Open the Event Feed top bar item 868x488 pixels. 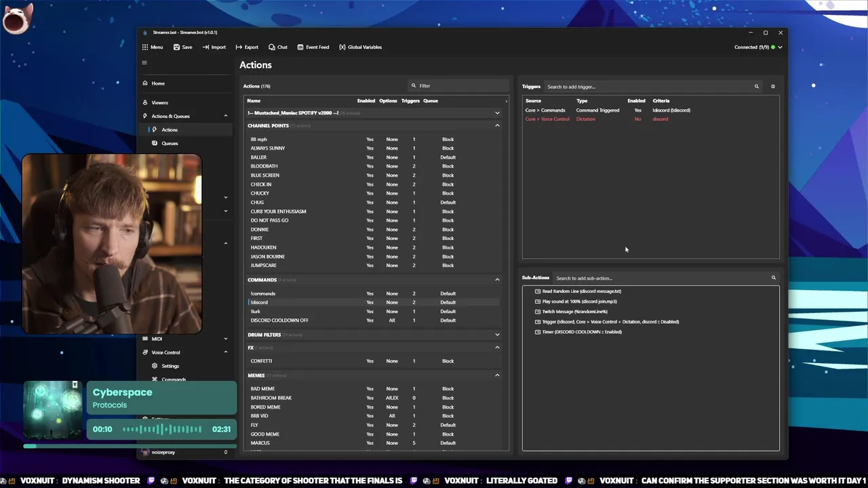pos(313,47)
